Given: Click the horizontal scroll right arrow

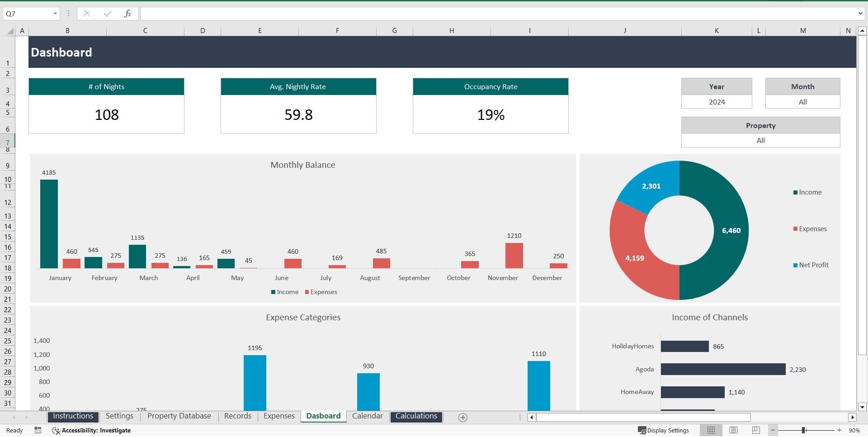Looking at the screenshot, I should (853, 417).
